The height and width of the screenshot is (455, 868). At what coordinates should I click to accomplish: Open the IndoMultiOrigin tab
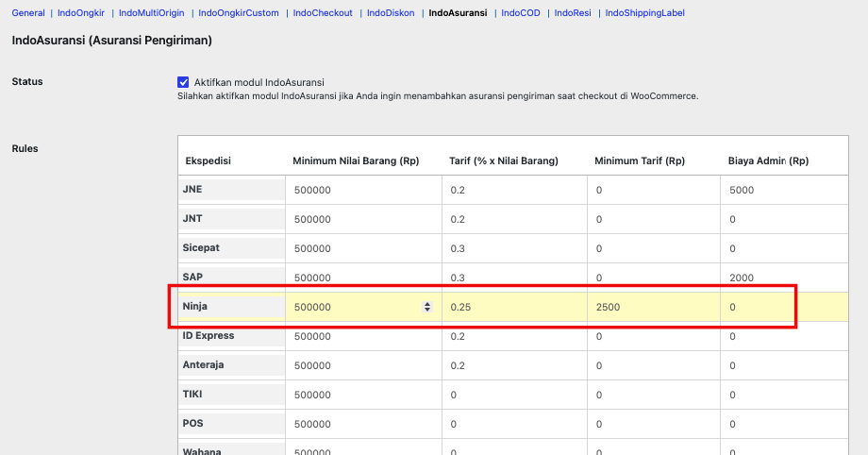pyautogui.click(x=151, y=13)
